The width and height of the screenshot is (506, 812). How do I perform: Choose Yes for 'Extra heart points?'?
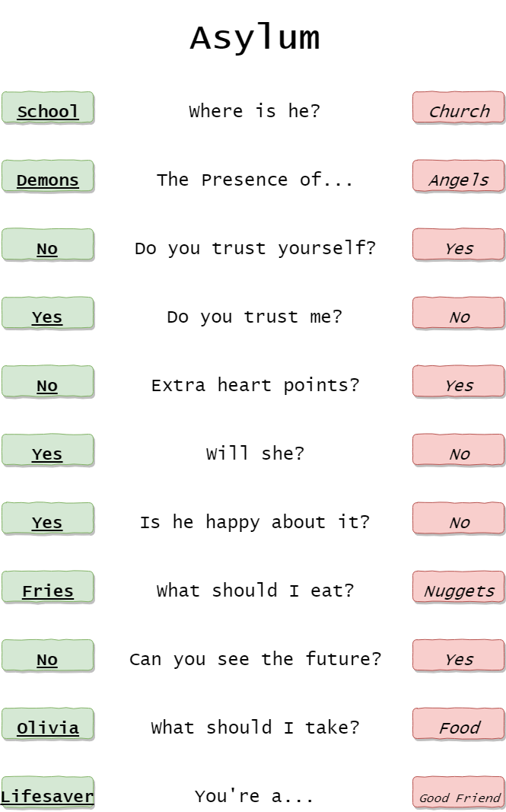tap(459, 382)
